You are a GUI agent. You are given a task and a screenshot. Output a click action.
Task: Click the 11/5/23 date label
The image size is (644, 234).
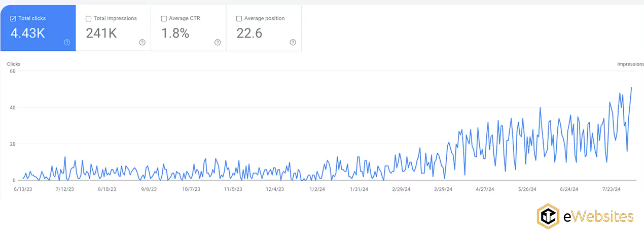tap(233, 189)
